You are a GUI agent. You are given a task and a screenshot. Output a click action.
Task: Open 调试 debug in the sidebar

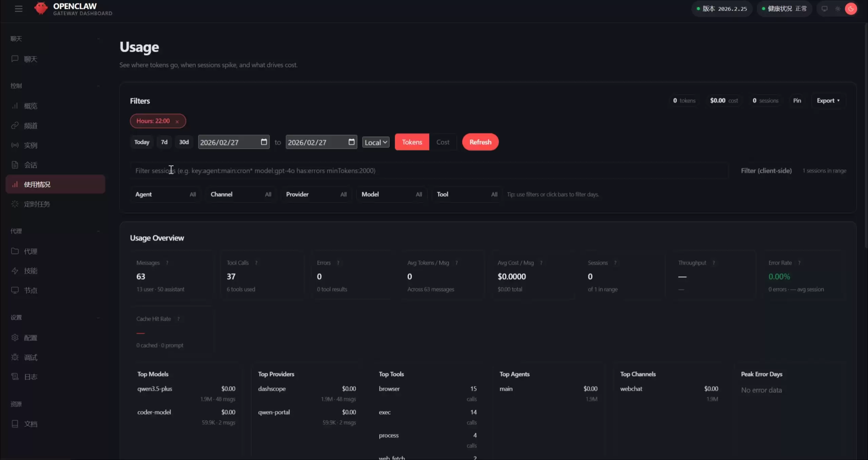pos(31,357)
